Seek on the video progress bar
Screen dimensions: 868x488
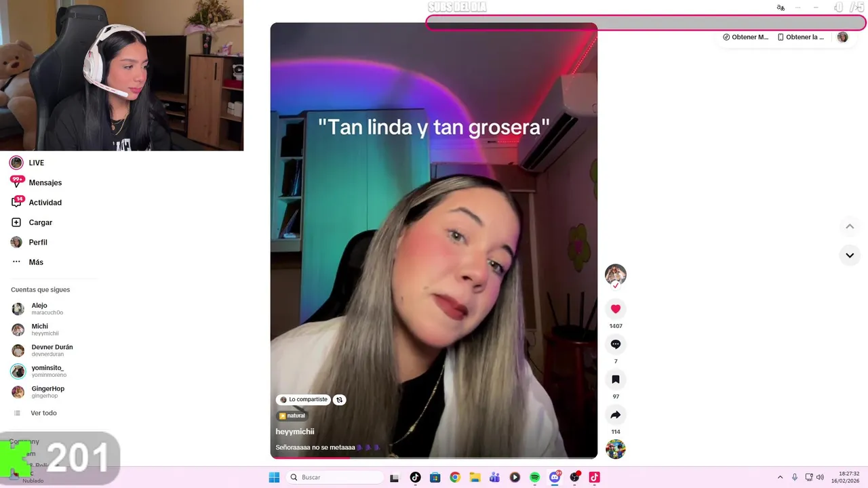click(434, 457)
